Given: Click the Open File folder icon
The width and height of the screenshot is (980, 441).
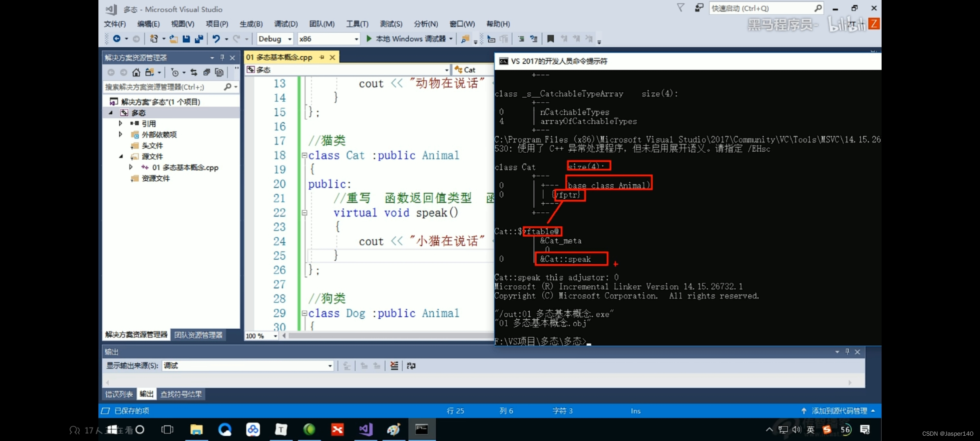Looking at the screenshot, I should click(174, 38).
